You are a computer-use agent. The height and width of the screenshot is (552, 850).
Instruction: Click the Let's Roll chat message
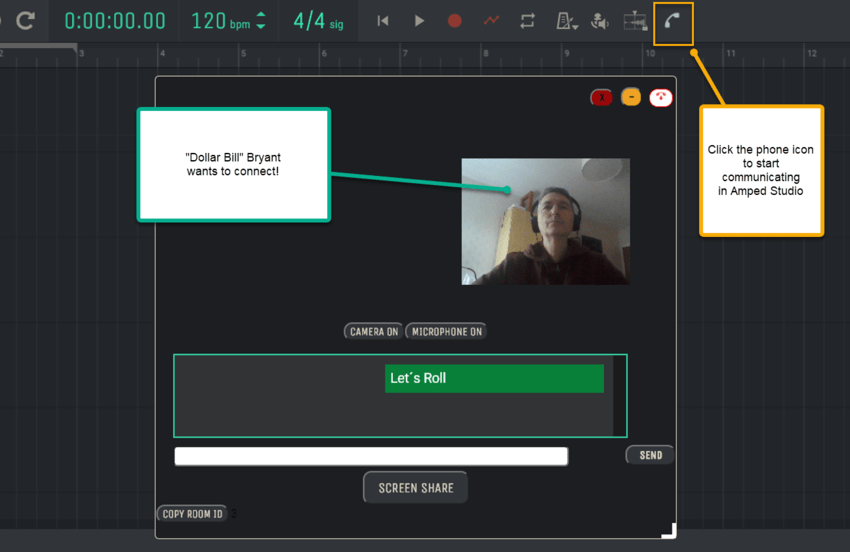[494, 378]
